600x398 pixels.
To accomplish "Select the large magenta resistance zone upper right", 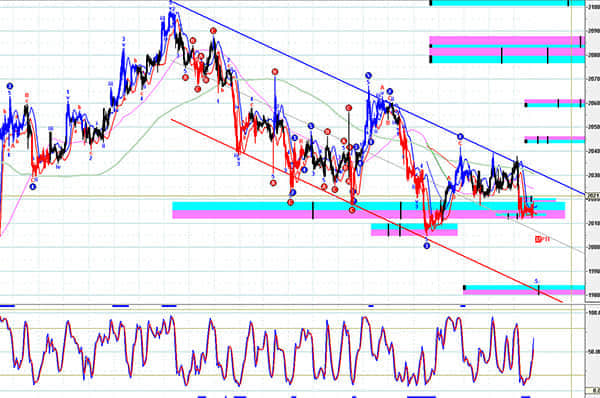I will pyautogui.click(x=507, y=41).
